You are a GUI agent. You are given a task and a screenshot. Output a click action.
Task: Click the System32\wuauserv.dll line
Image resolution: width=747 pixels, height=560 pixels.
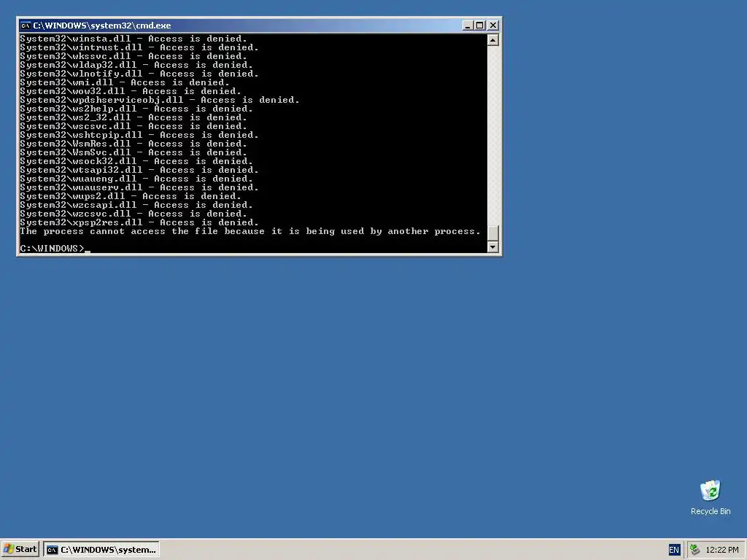[x=139, y=187]
